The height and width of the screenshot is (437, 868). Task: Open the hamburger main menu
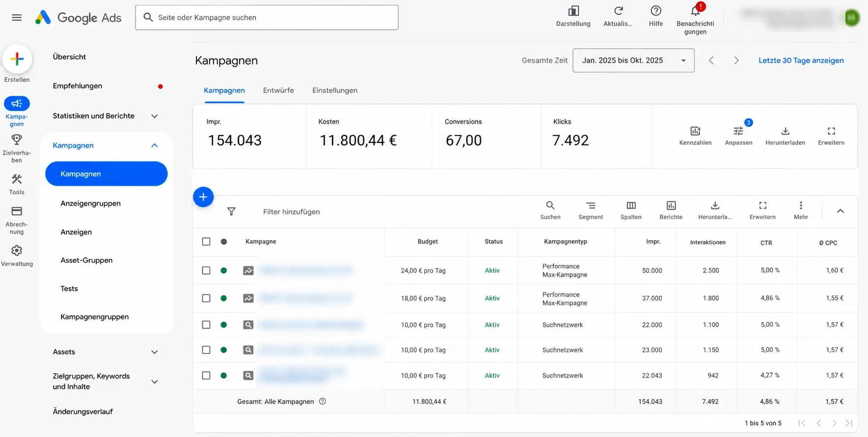[17, 18]
